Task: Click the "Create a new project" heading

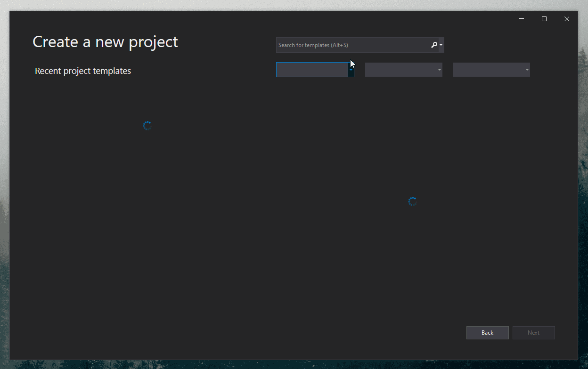Action: (x=105, y=42)
